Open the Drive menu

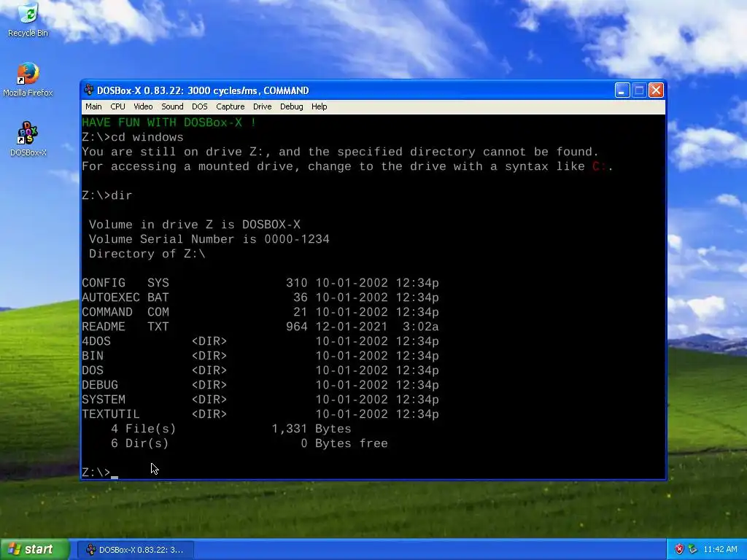point(262,106)
